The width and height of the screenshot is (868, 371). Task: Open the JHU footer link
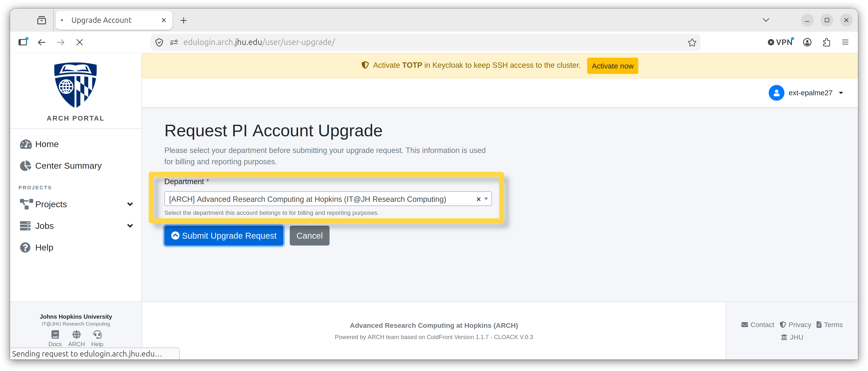click(x=792, y=337)
